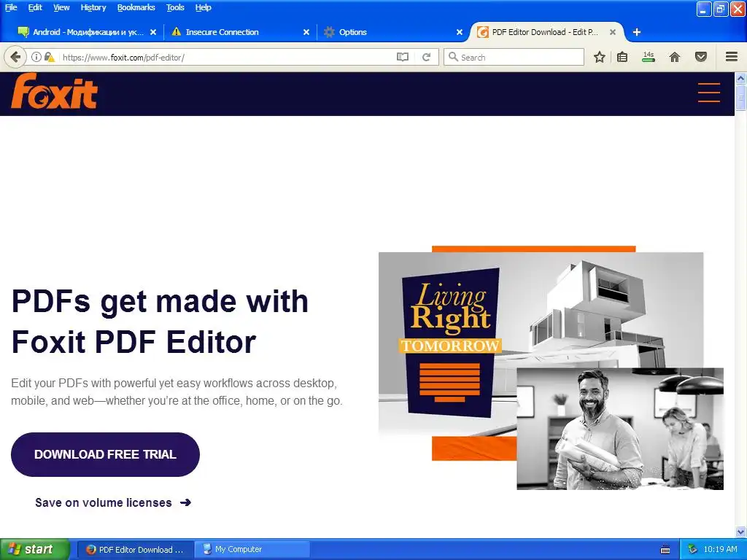Open the Tools menu
This screenshot has height=560, width=747.
tap(175, 7)
